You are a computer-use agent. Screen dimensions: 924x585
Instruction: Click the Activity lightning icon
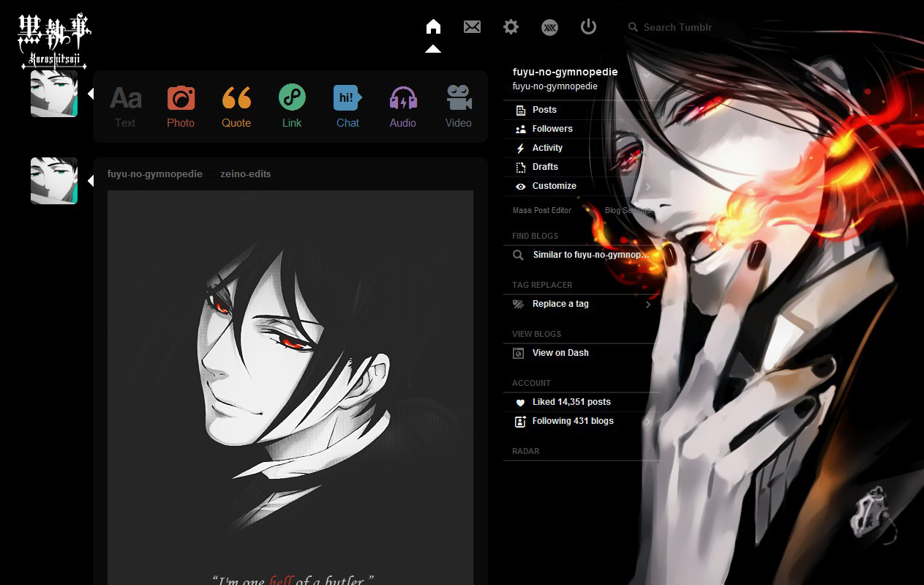521,148
